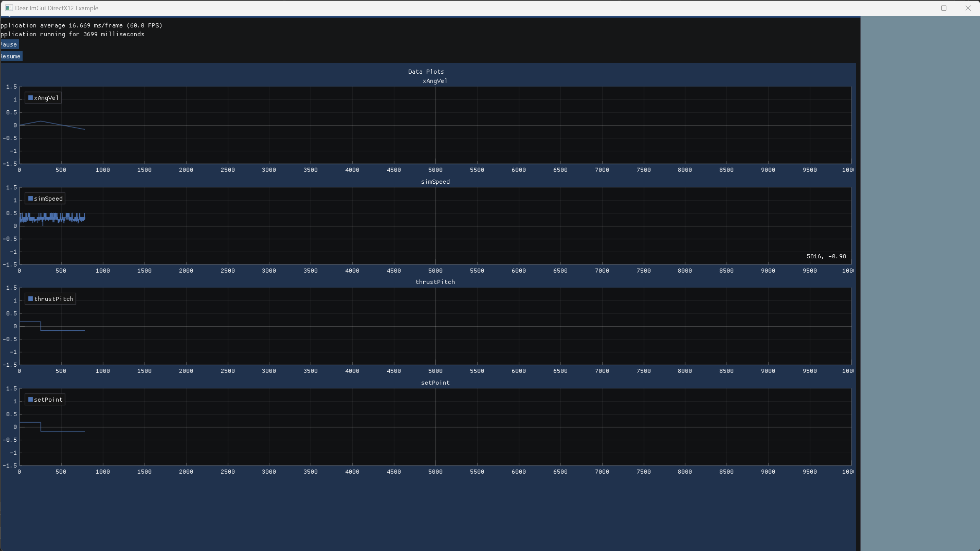
Task: Minimize the Dear ImGui window
Action: 920,8
